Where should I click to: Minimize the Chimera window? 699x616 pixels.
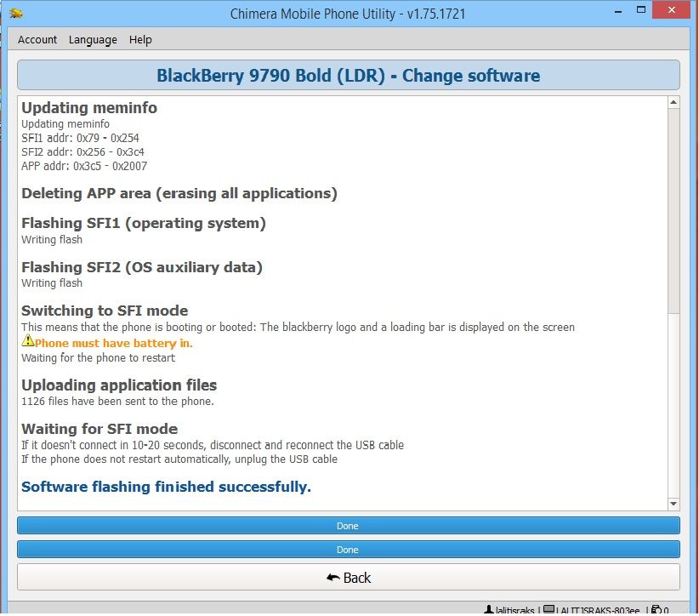click(618, 11)
